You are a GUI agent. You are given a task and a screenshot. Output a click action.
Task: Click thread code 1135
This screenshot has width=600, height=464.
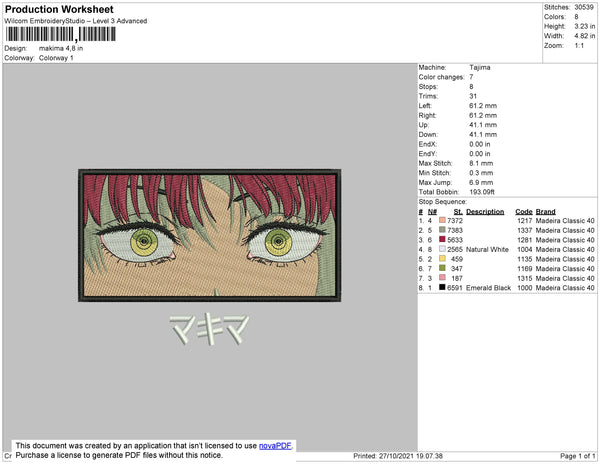pos(525,259)
